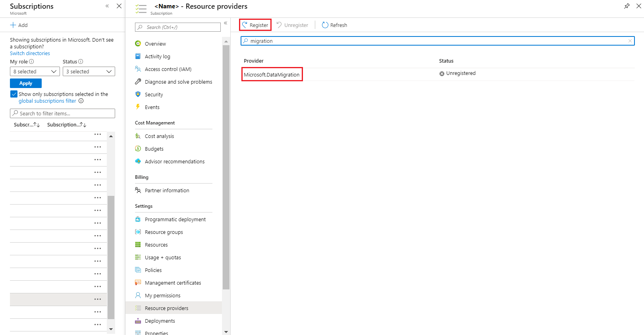Screen dimensions: 644x335
Task: Click the Apply button
Action: 26,83
